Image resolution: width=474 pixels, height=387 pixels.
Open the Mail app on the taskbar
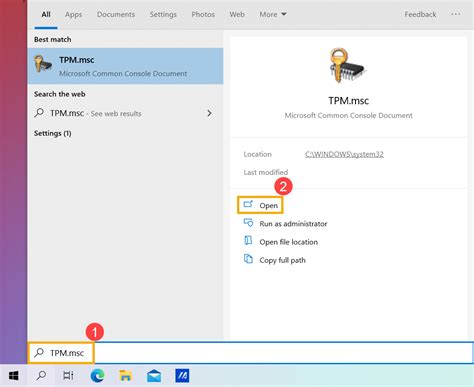pos(154,376)
